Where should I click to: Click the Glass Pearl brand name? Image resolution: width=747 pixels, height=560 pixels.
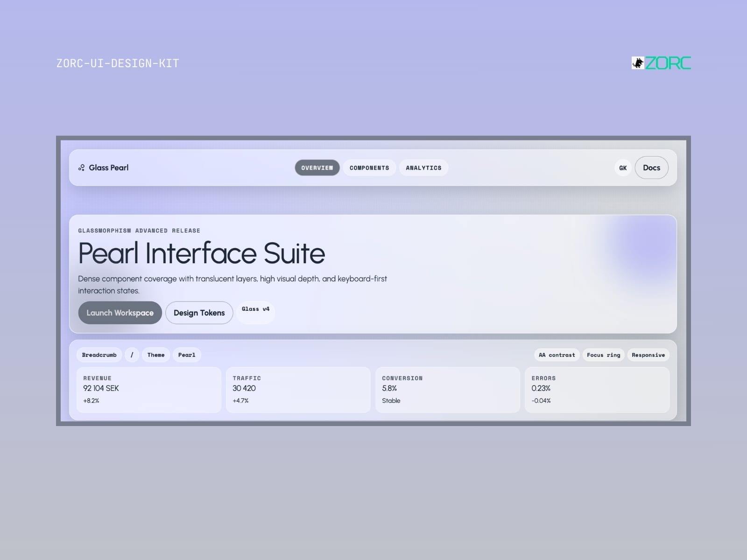tap(109, 168)
